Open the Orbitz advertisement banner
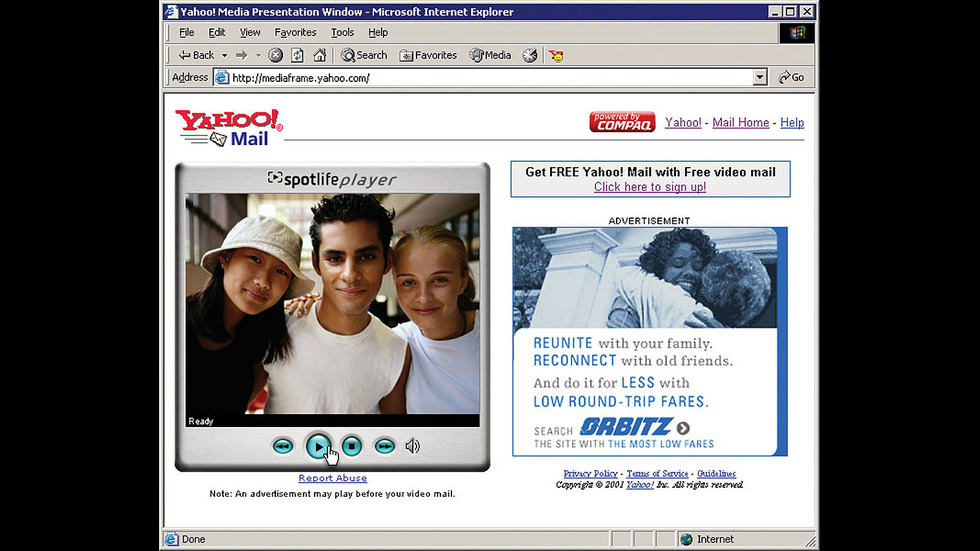 point(650,341)
